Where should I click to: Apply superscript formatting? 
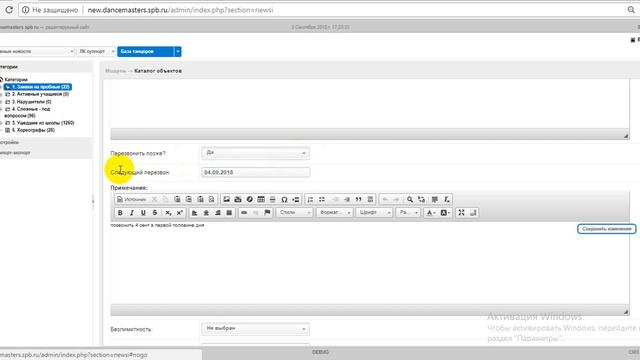(x=180, y=213)
